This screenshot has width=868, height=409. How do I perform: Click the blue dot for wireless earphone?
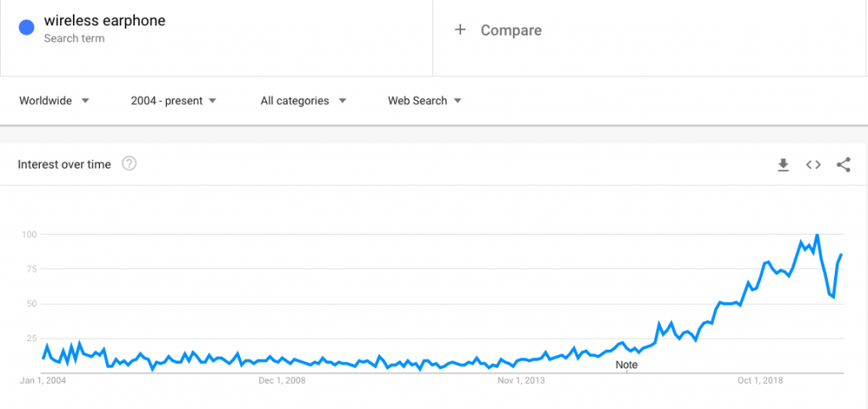[x=26, y=27]
